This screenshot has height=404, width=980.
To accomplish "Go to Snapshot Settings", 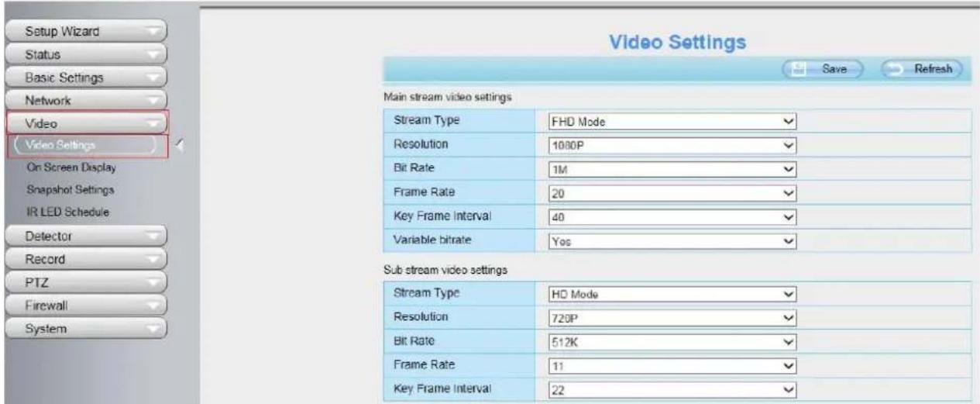I will (x=70, y=189).
